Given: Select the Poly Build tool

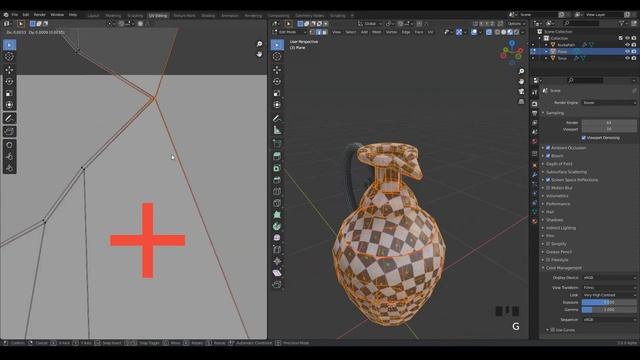Looking at the screenshot, I should (x=277, y=215).
